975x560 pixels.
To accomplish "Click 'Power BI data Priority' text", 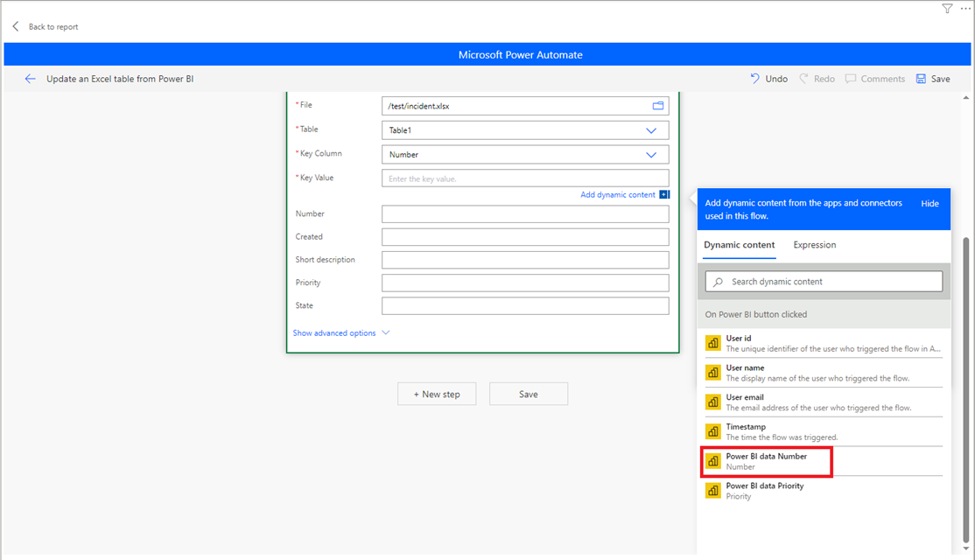I will pyautogui.click(x=765, y=486).
